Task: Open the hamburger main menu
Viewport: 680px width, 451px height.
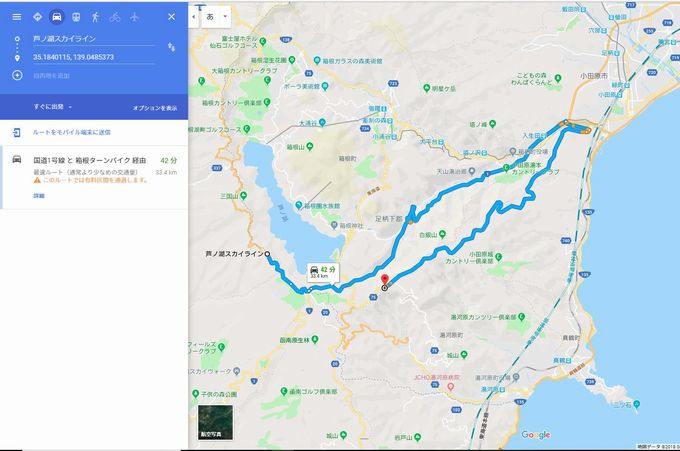Action: 17,17
